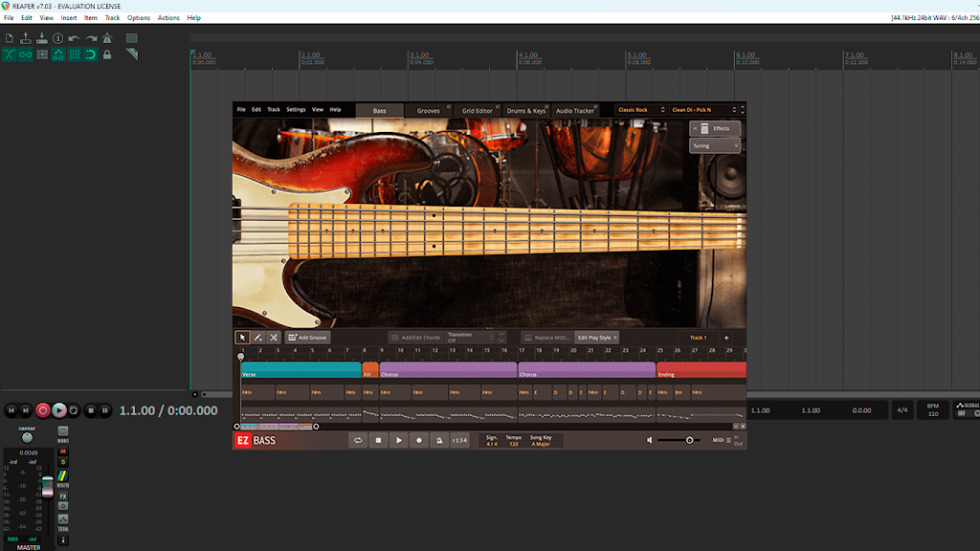Open REAPER Insert menu
Viewport: 980px width, 551px height.
click(x=69, y=18)
